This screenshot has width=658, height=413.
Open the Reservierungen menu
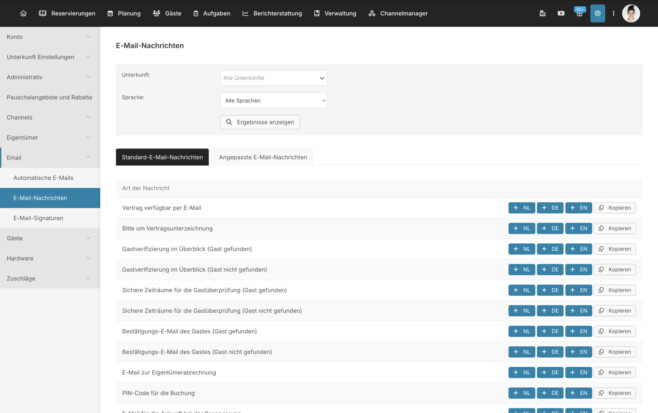(x=67, y=13)
